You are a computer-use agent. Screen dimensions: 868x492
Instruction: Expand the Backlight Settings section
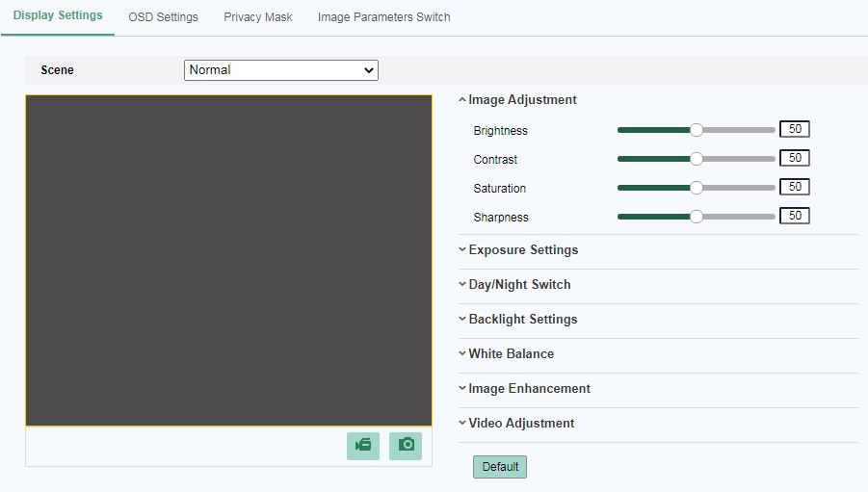(x=522, y=320)
